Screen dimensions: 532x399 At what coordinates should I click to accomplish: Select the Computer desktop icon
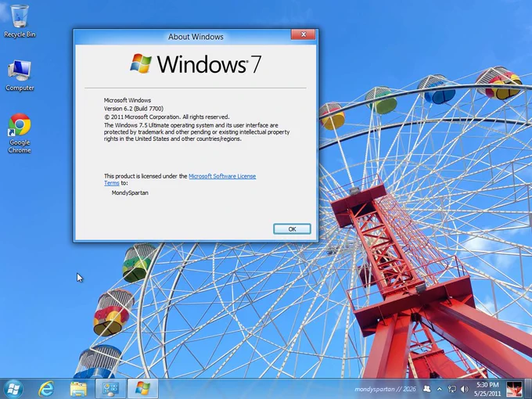(20, 76)
